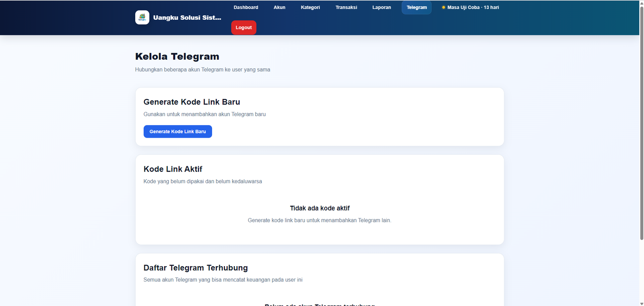The image size is (644, 306).
Task: Click the text 'Hubungkan beberapa akun Telegram ke user yang sama'
Action: pos(202,70)
